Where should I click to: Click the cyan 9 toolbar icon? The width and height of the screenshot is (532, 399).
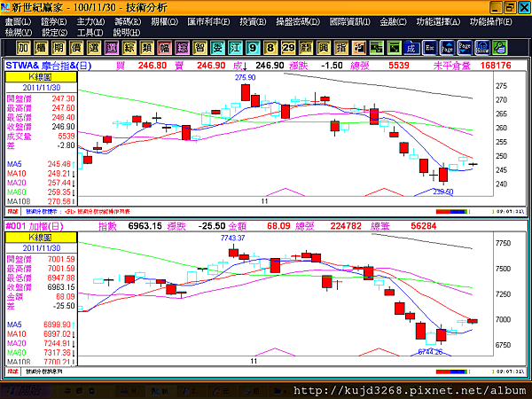(253, 48)
